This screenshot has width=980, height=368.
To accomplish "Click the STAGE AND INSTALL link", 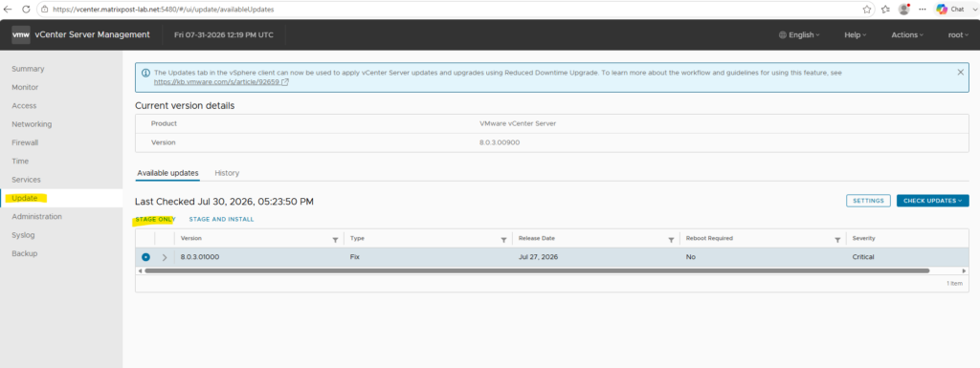I will [x=221, y=220].
